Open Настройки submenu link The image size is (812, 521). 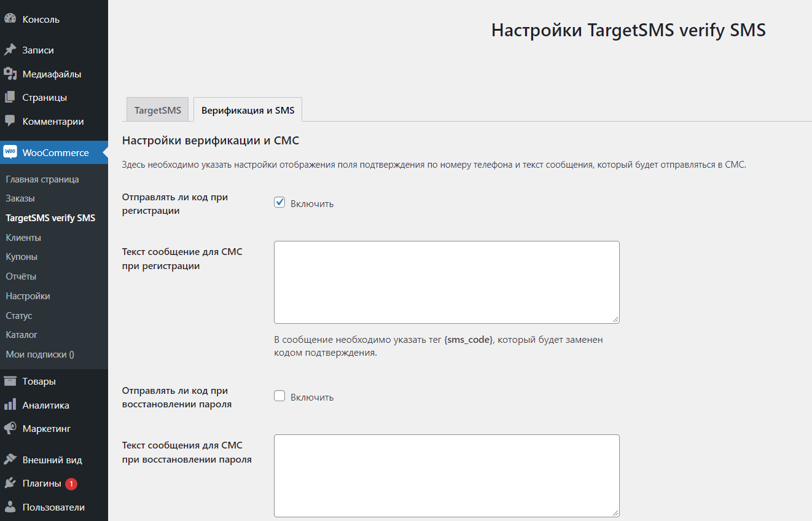[x=28, y=296]
